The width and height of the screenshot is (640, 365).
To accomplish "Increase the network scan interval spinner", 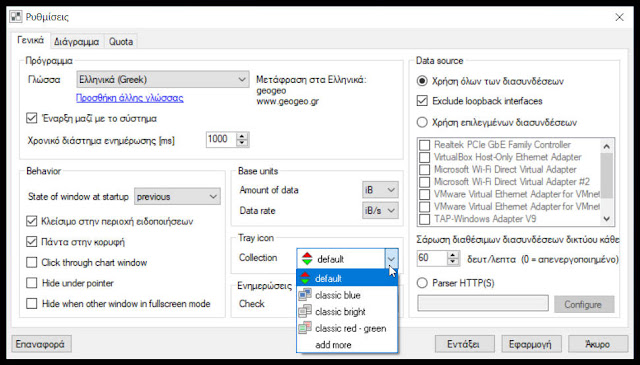I will 453,255.
